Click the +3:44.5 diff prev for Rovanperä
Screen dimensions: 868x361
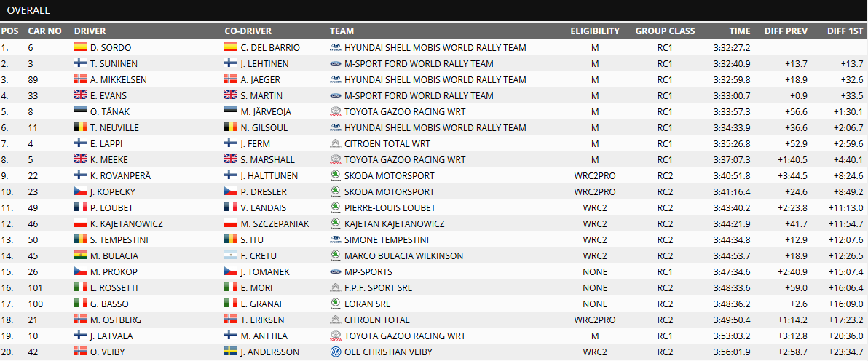(x=792, y=176)
